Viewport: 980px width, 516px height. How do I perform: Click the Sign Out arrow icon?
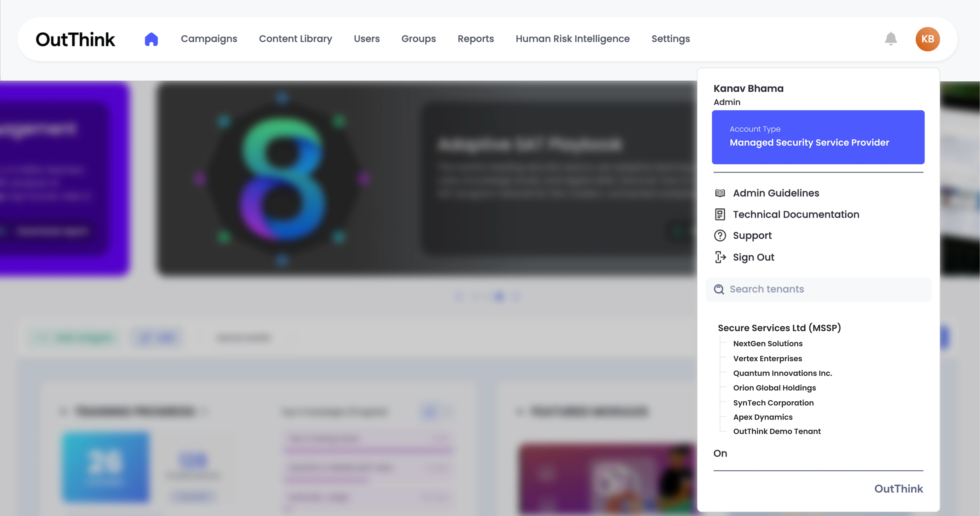pos(720,257)
